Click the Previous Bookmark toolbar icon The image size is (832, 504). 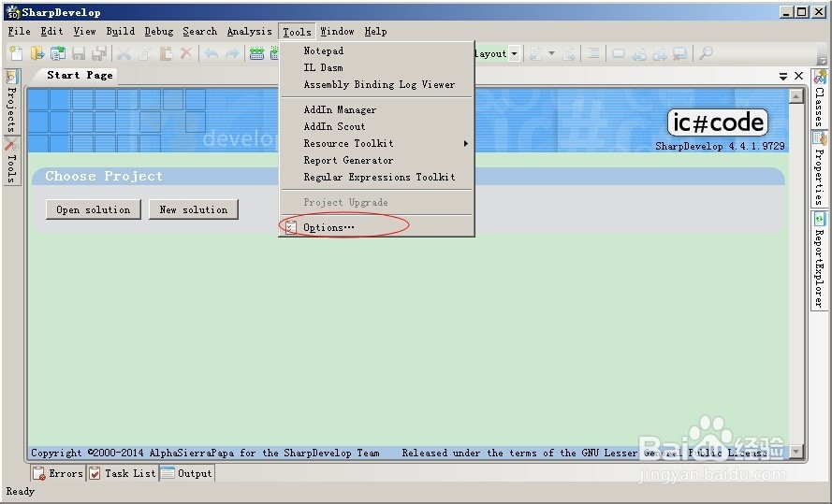point(639,53)
